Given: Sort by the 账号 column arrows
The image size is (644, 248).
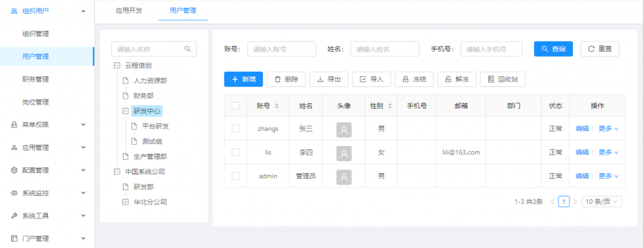Looking at the screenshot, I should pyautogui.click(x=277, y=106).
